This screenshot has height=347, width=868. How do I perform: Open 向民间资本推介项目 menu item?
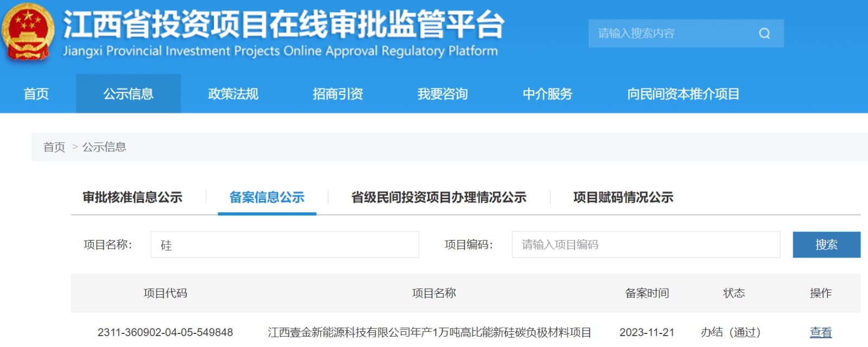click(x=683, y=94)
